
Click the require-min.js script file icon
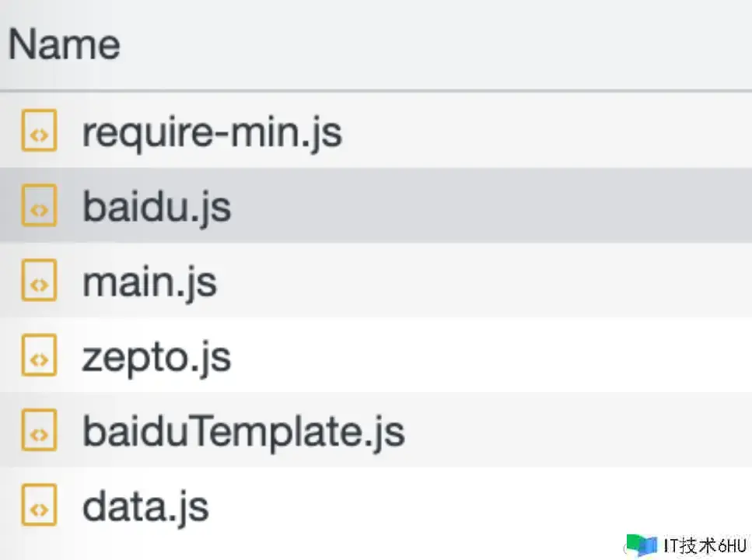pyautogui.click(x=39, y=131)
